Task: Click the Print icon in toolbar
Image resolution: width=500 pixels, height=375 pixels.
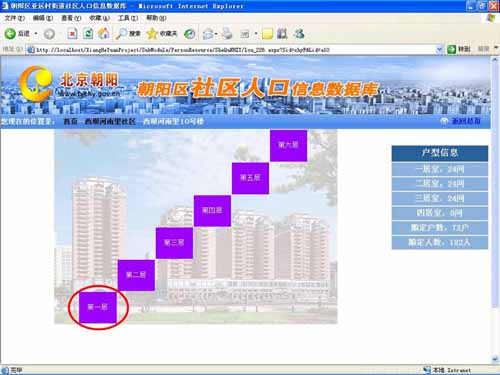Action: point(227,33)
